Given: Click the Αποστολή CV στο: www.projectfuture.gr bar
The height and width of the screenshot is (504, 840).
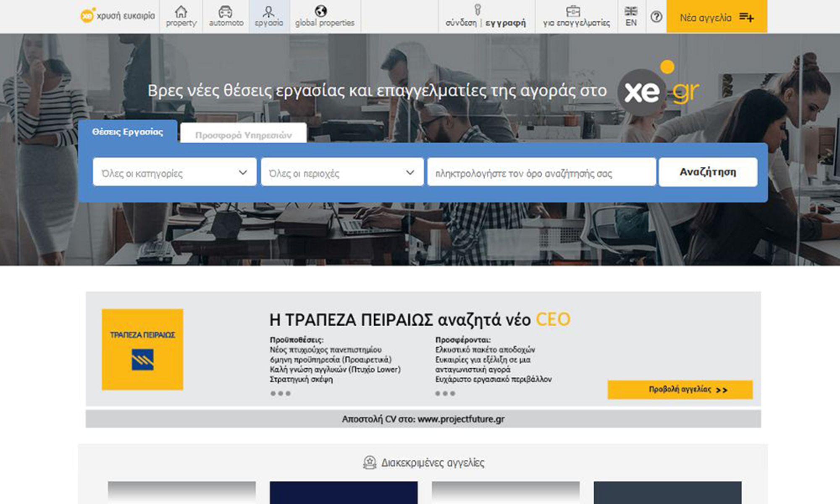Looking at the screenshot, I should 423,419.
